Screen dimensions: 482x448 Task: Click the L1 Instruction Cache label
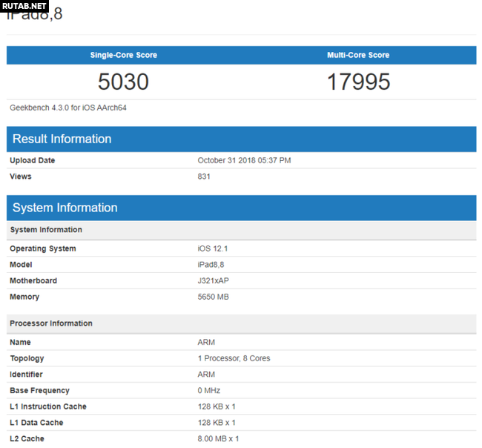tap(48, 406)
